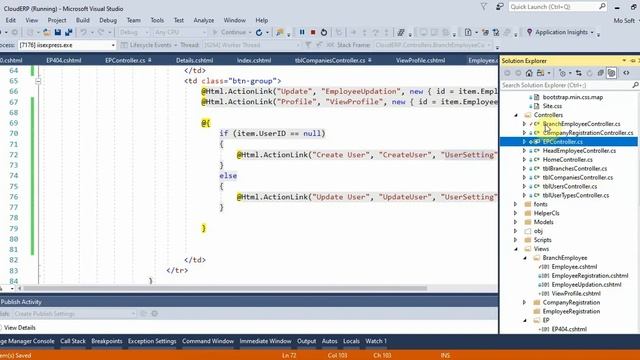This screenshot has height=360, width=640.
Task: Expand the BranchEmployeeController.cs node
Action: [x=524, y=124]
